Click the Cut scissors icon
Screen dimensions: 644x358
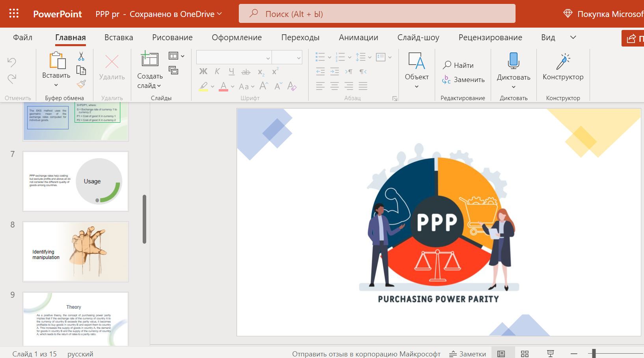81,56
